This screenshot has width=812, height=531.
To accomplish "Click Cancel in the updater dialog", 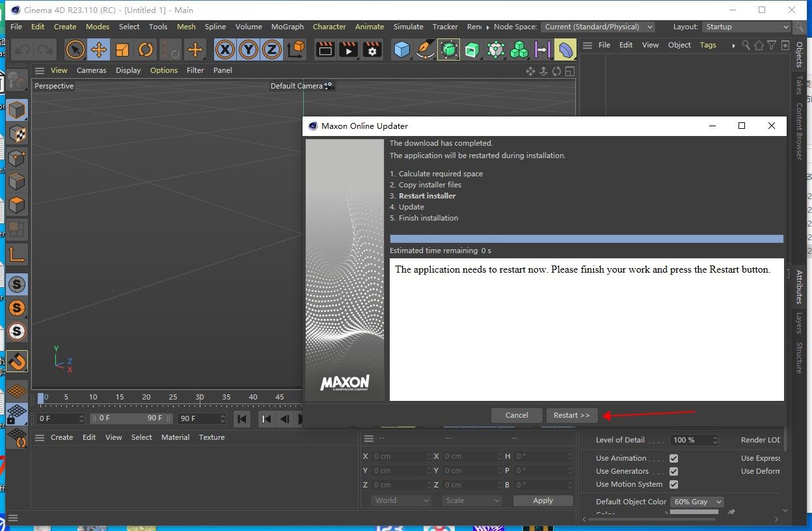I will coord(517,415).
